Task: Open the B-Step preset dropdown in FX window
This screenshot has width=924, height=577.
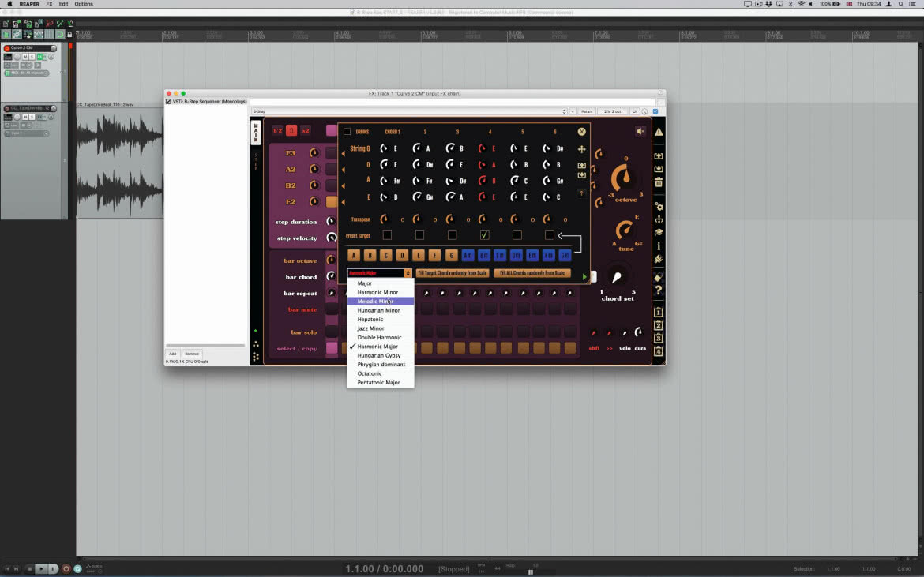Action: pos(409,111)
